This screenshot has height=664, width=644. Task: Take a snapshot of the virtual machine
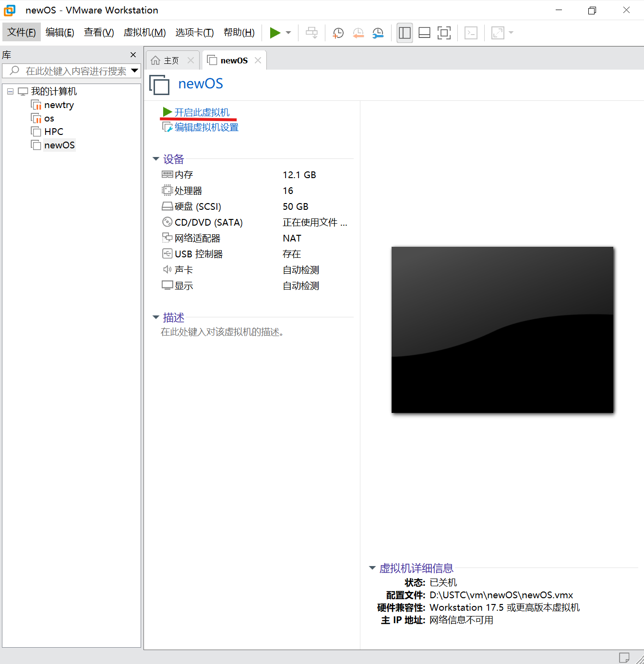click(338, 33)
